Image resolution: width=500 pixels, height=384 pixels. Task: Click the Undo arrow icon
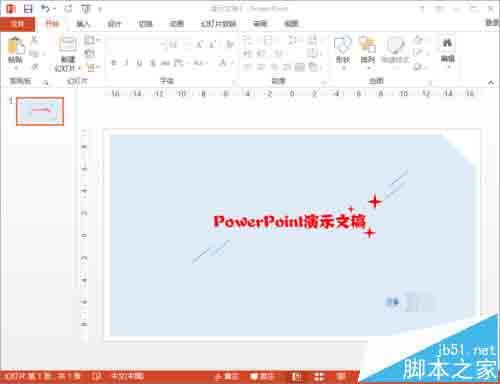[45, 9]
